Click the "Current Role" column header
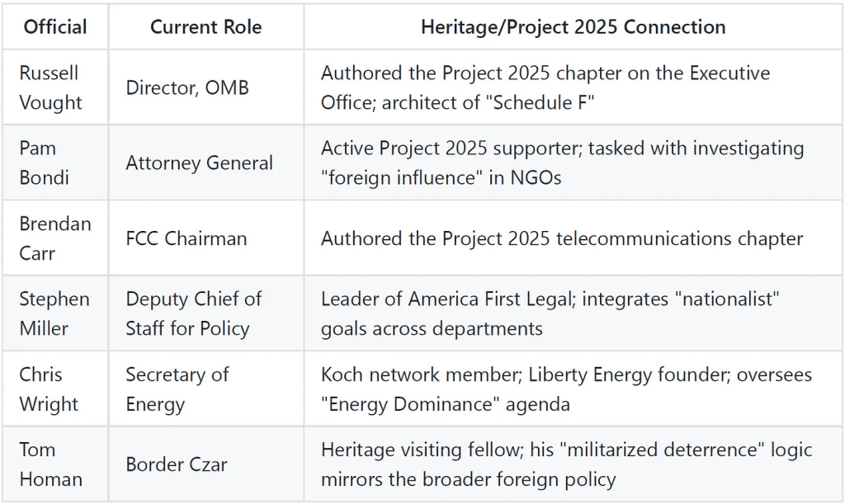 205,27
